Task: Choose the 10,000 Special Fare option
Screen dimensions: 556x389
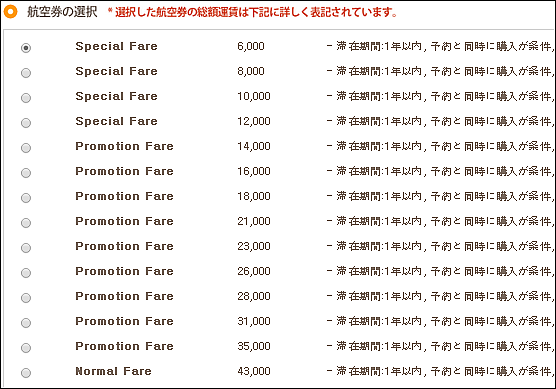Action: pos(26,98)
